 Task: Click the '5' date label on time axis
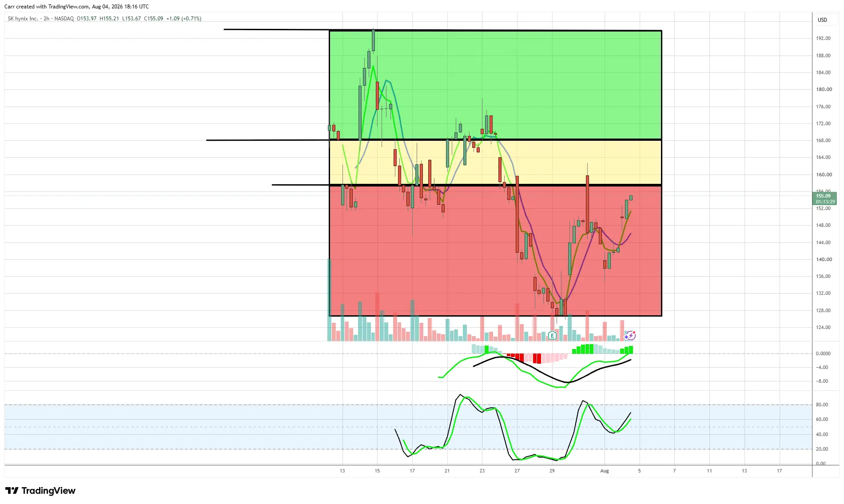pos(640,471)
